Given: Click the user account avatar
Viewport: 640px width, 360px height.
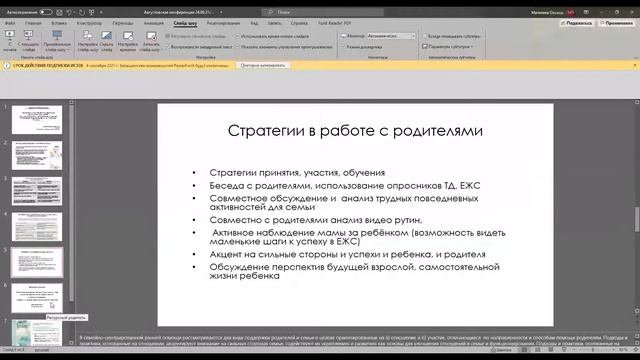Looking at the screenshot, I should [570, 12].
